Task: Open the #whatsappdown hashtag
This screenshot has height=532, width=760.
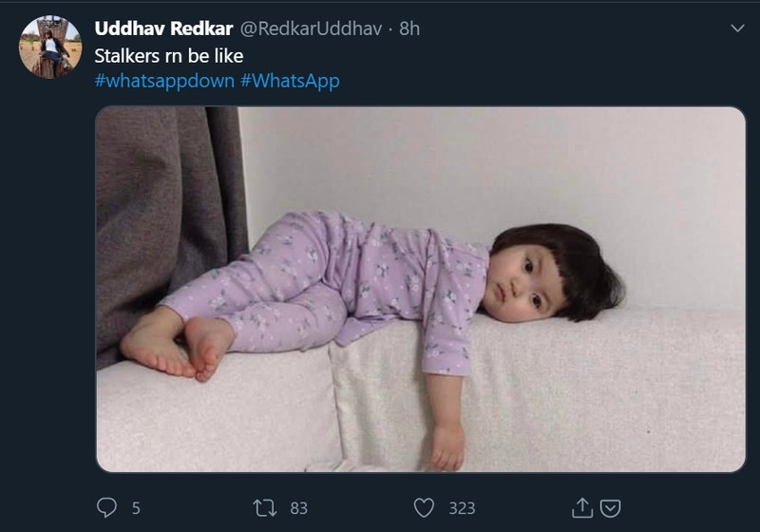Action: click(164, 81)
